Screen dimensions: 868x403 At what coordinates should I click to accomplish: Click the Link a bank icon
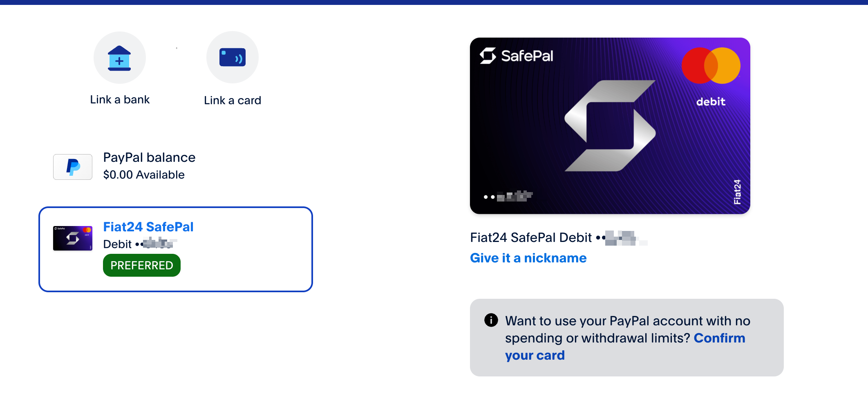(x=119, y=58)
